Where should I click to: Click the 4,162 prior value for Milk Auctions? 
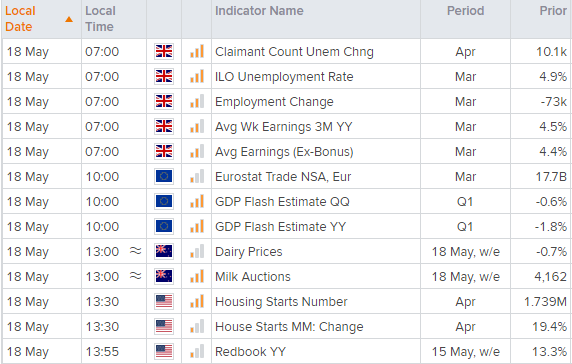pos(550,276)
